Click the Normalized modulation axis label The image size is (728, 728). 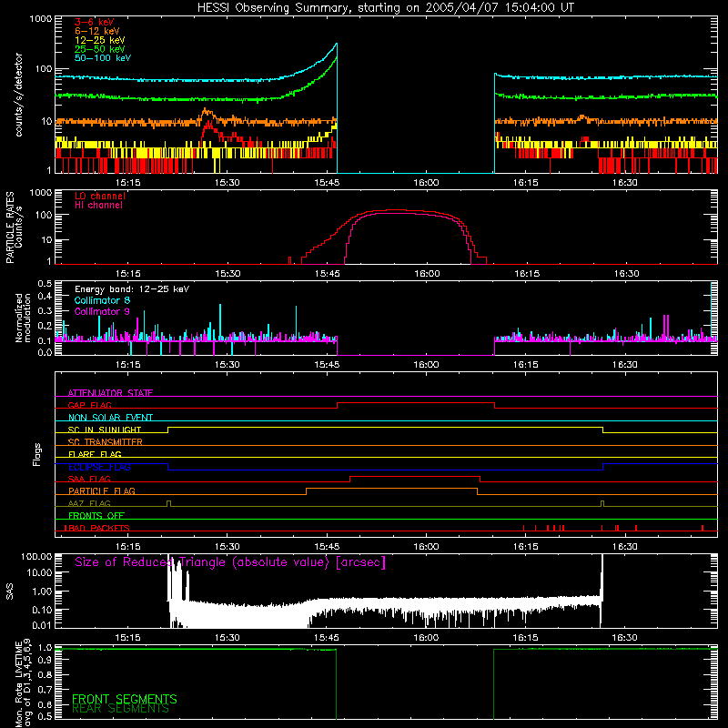tap(23, 318)
